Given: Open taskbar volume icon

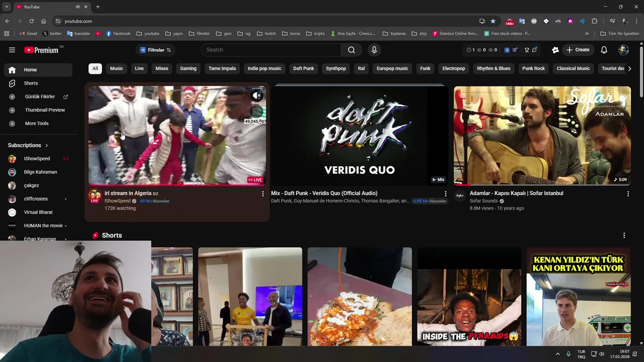Looking at the screenshot, I should click(602, 354).
